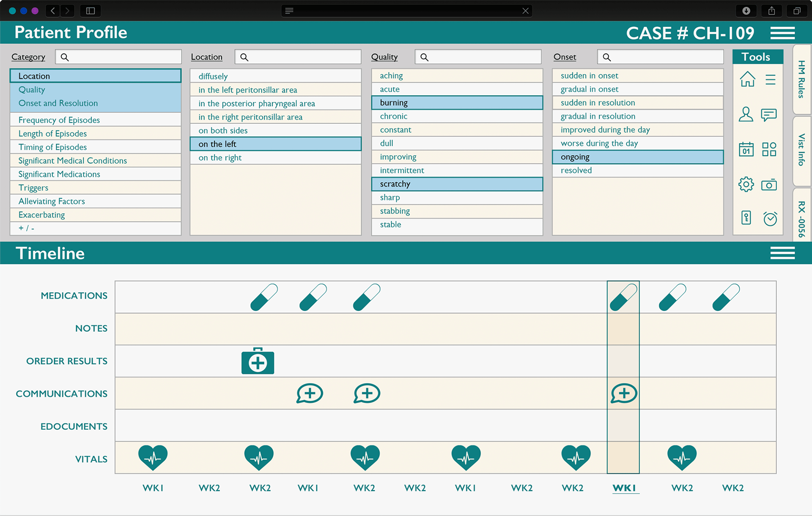Open the HM Rules side tab
The height and width of the screenshot is (516, 812).
click(801, 80)
